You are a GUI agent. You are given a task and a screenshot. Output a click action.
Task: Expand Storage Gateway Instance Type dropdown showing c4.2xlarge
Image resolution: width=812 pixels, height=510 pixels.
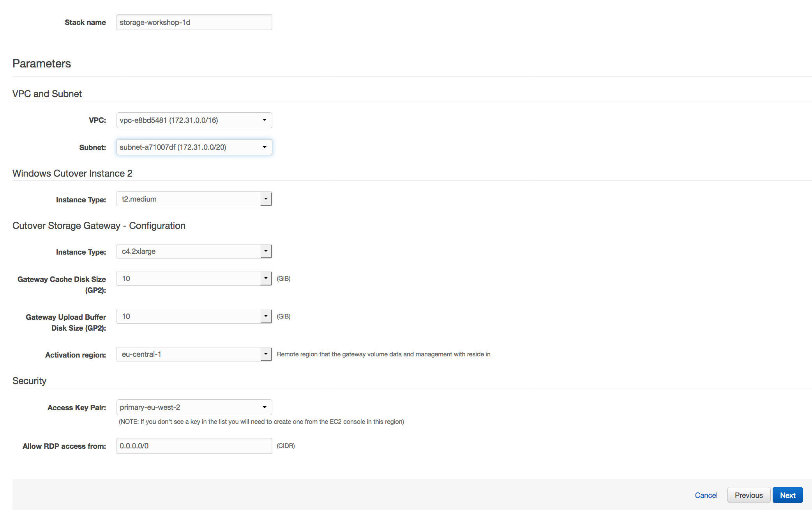(x=194, y=251)
